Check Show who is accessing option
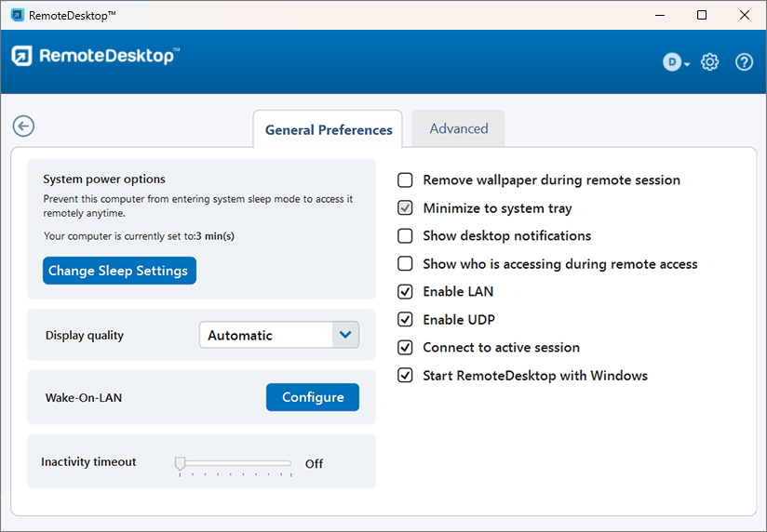Image resolution: width=767 pixels, height=532 pixels. coord(405,264)
